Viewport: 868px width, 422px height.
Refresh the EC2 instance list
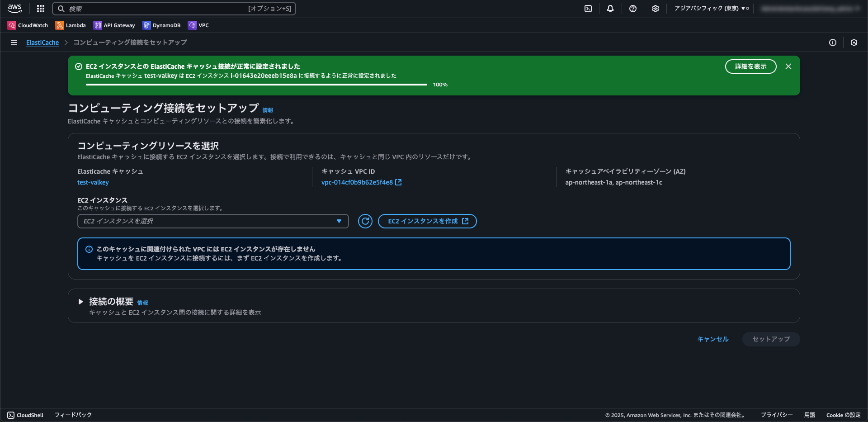[x=365, y=221]
